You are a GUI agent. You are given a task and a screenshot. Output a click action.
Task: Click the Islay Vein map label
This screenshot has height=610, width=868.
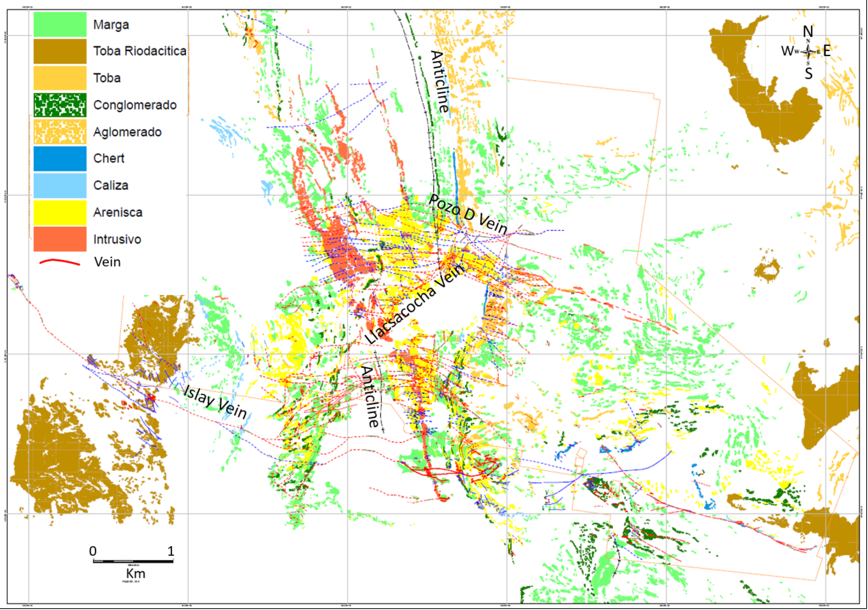point(215,402)
